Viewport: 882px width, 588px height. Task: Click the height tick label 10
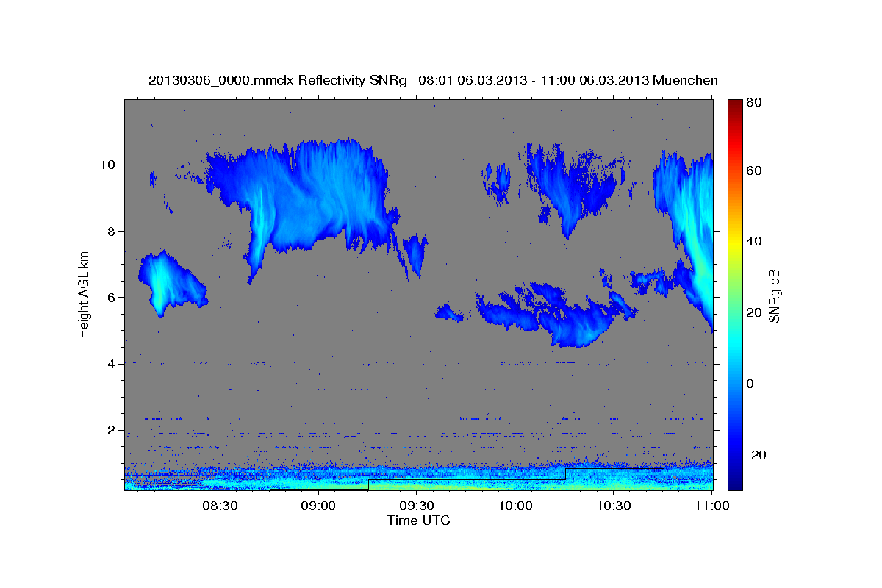110,165
